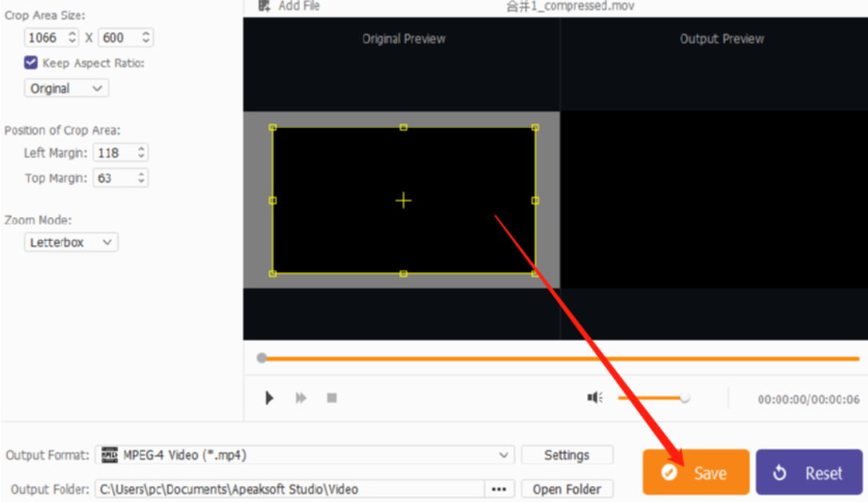Browse for an output folder with the ellipsis button

pos(499,489)
